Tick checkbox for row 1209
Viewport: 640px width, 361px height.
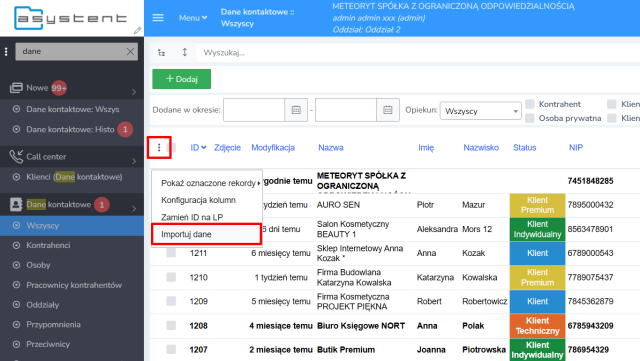tap(171, 301)
